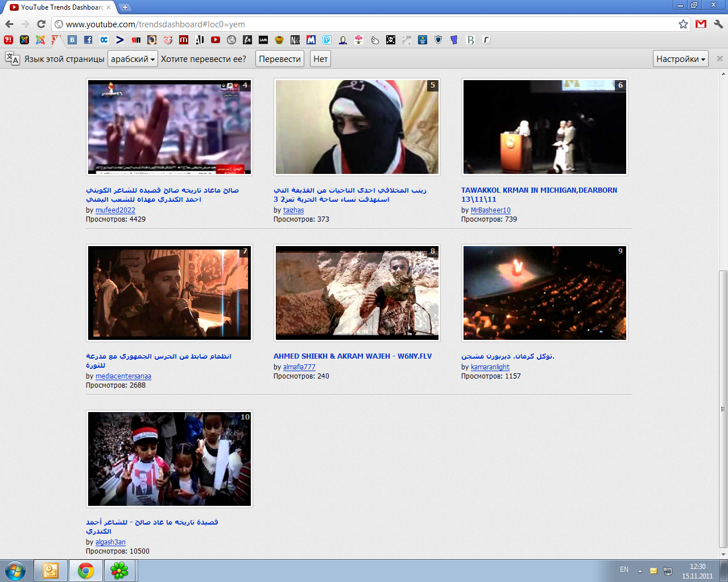Open AHMED SHIEKH & AKRAM WAJEH video link
728x582 pixels.
click(353, 356)
